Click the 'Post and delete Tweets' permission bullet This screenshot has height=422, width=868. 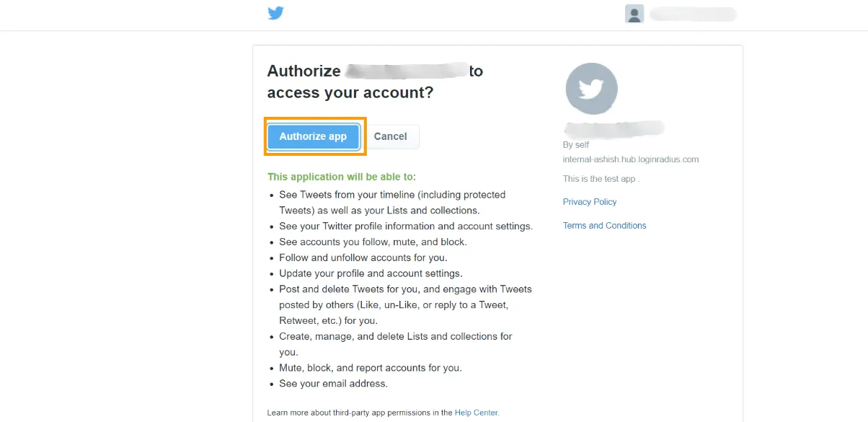[x=405, y=289]
